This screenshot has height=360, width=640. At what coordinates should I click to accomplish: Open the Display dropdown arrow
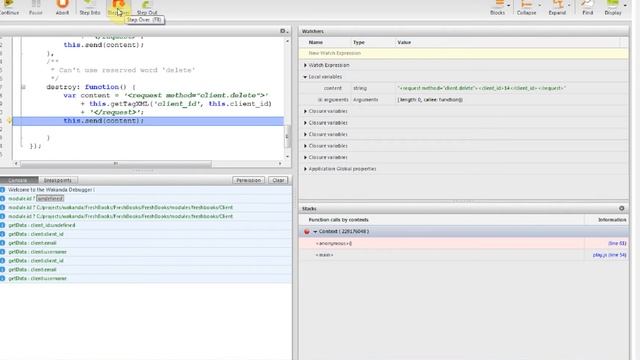tap(625, 6)
